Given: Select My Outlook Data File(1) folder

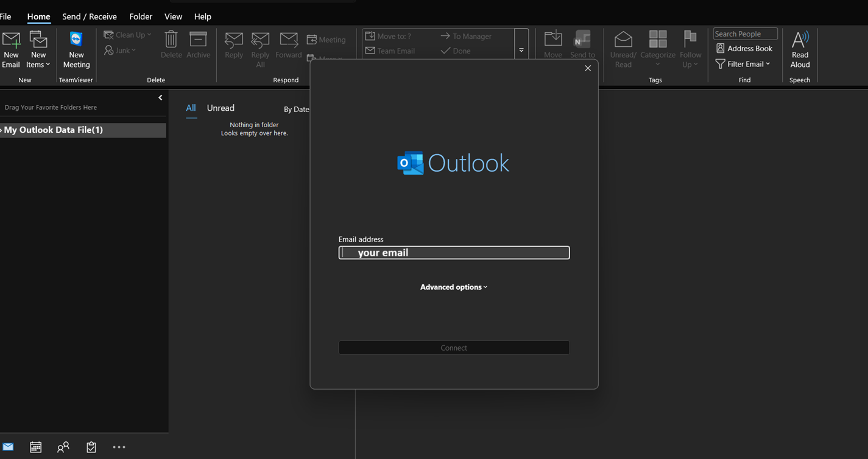Looking at the screenshot, I should [83, 130].
